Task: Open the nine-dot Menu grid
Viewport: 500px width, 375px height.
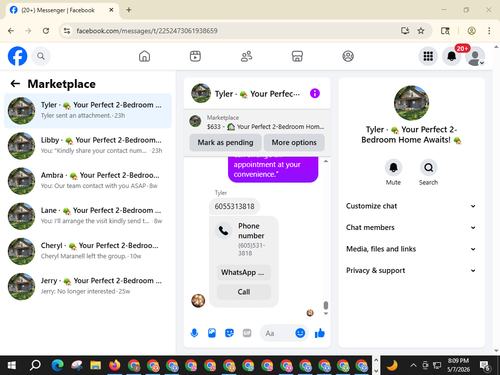Action: click(x=428, y=56)
